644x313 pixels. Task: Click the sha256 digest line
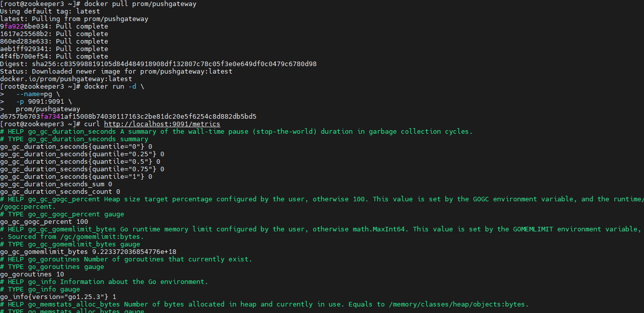click(x=158, y=64)
